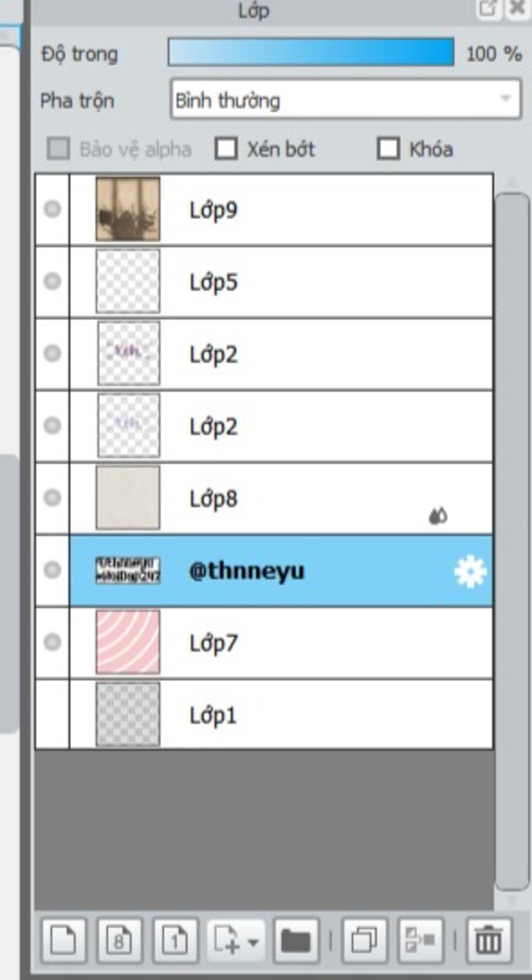Duplicate the selected layer
The width and height of the screenshot is (532, 980).
click(x=364, y=940)
